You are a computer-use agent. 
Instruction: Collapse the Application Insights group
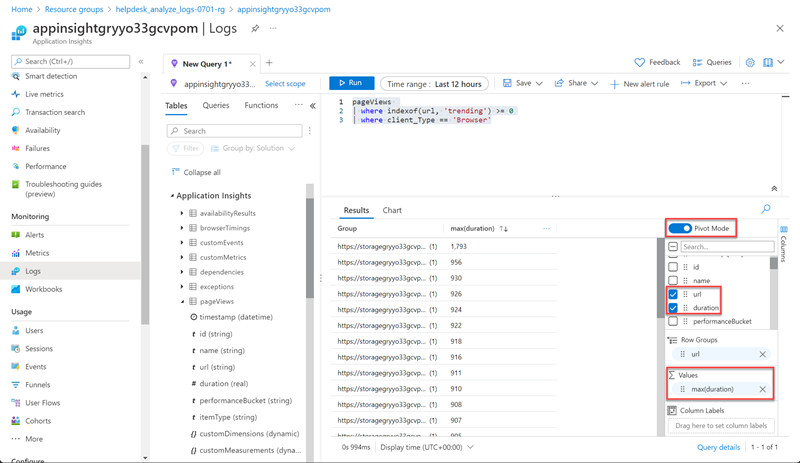point(172,196)
